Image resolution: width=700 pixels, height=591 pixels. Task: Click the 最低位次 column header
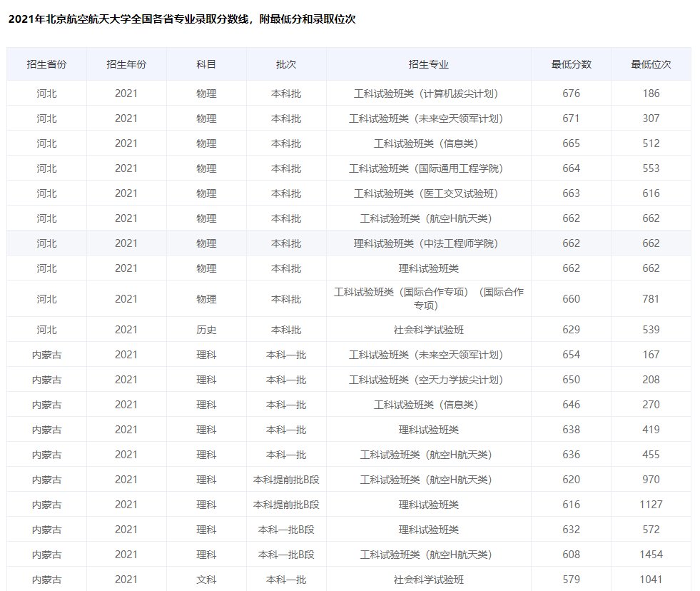point(651,64)
